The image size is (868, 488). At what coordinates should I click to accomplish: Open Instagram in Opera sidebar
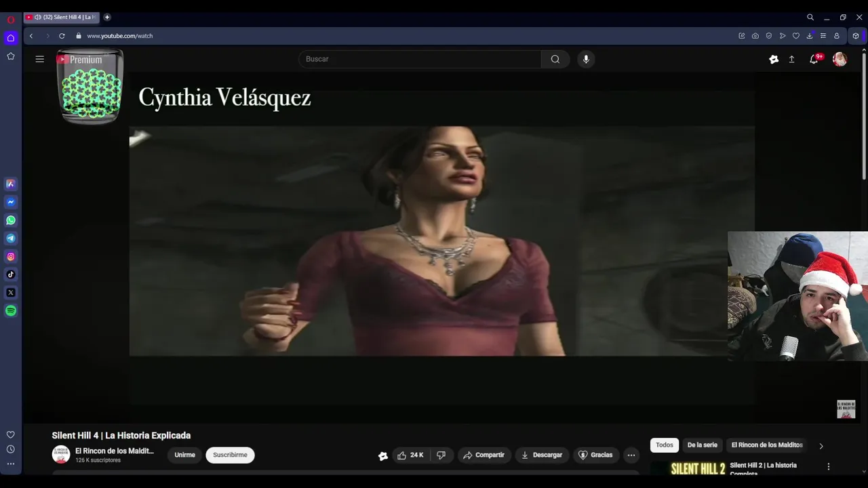11,256
